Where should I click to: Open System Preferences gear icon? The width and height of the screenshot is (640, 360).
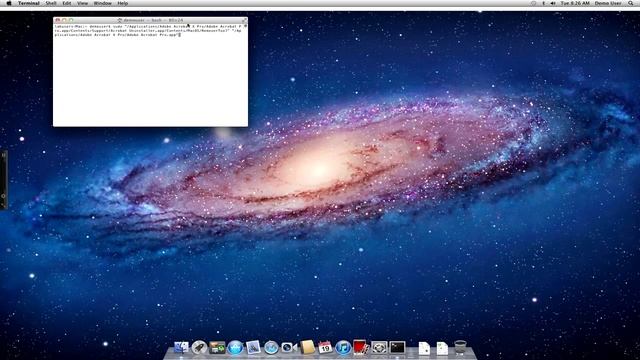[379, 347]
